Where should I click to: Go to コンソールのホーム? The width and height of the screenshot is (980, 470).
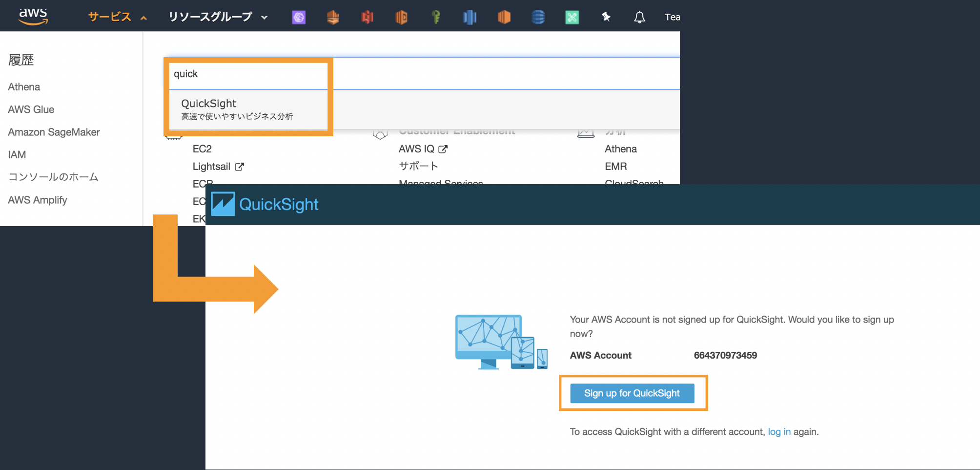[53, 177]
